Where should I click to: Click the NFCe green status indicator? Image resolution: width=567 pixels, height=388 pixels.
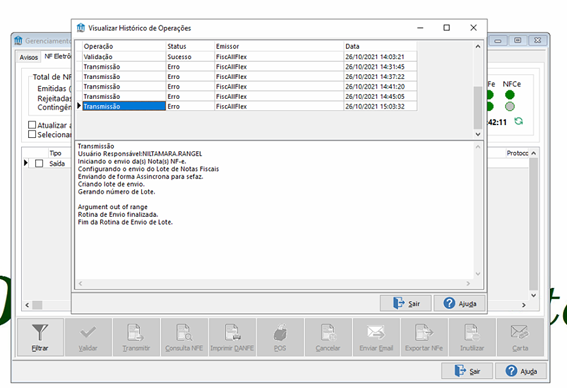pos(510,95)
